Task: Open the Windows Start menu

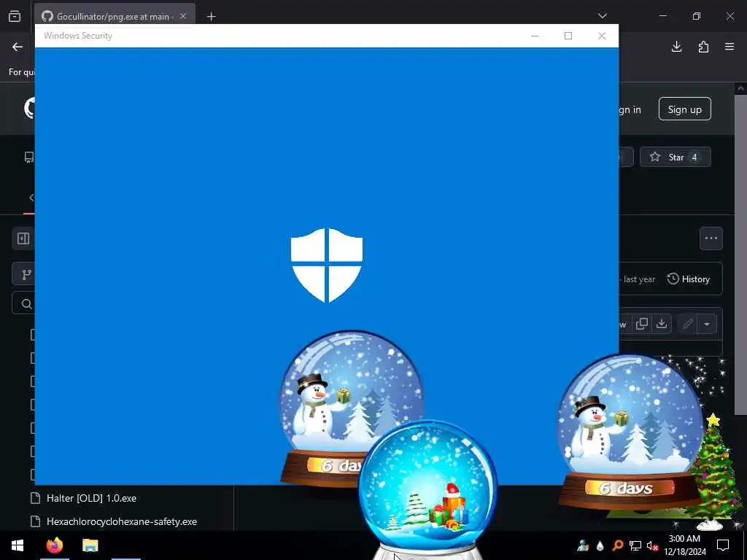Action: coord(18,545)
